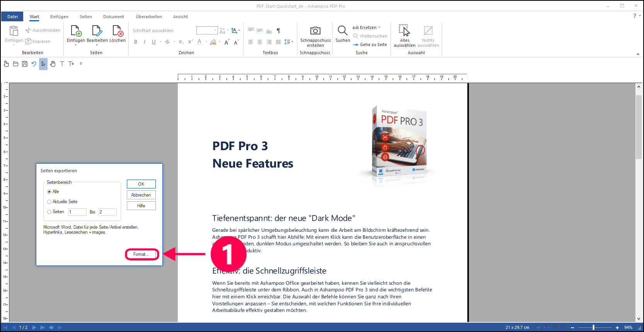
Task: Select the touch mode finger icon
Action: (6, 64)
